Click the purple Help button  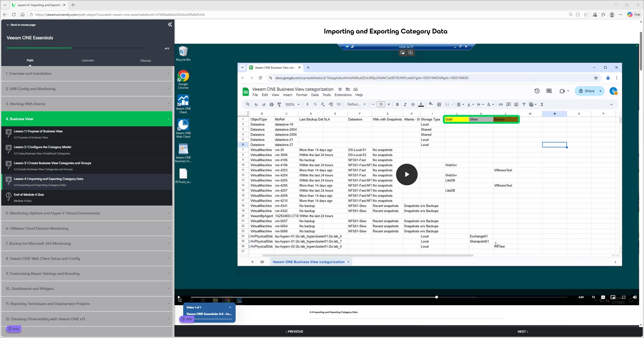(14, 329)
